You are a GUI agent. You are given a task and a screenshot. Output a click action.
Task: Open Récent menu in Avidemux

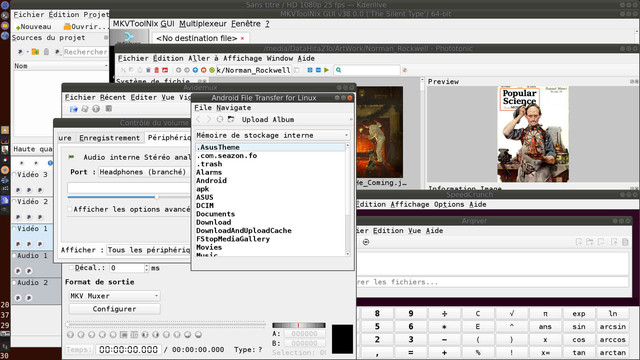(x=113, y=97)
